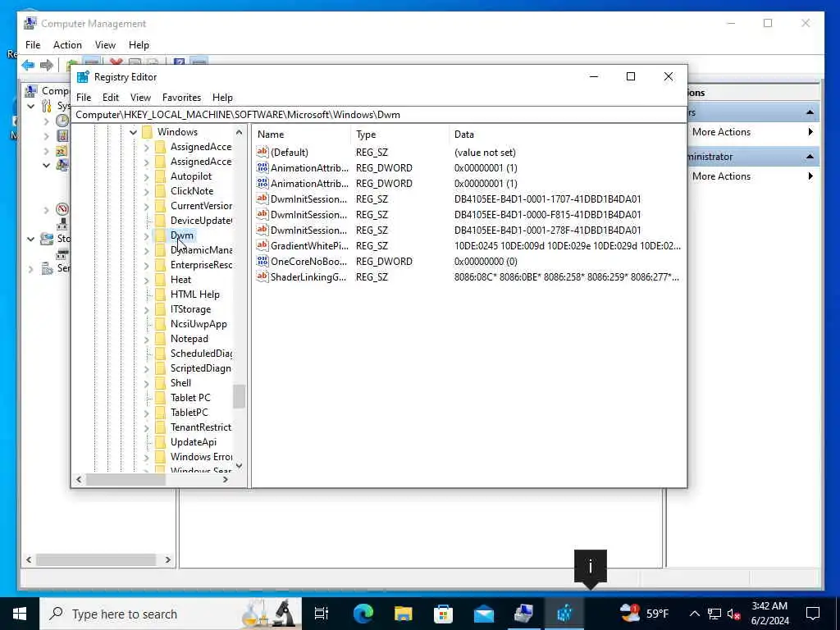This screenshot has height=630, width=840.
Task: Click the Notepad folder icon in tree
Action: (x=160, y=339)
